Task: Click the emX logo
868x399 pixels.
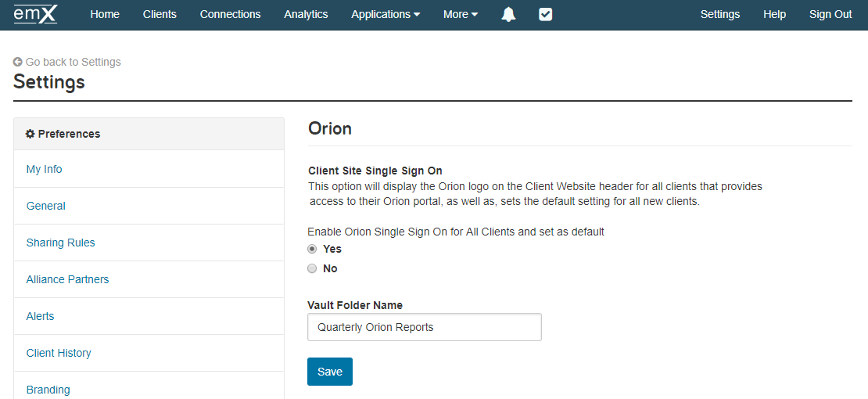Action: coord(35,14)
